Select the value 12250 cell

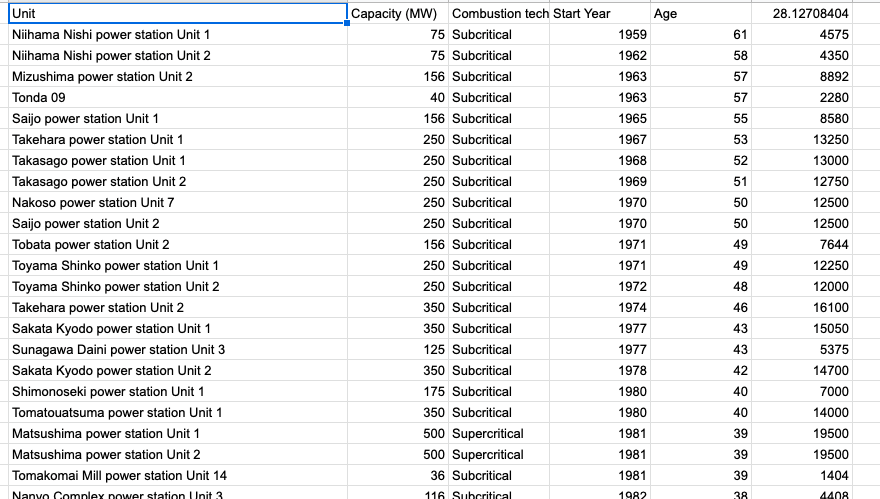click(x=802, y=265)
